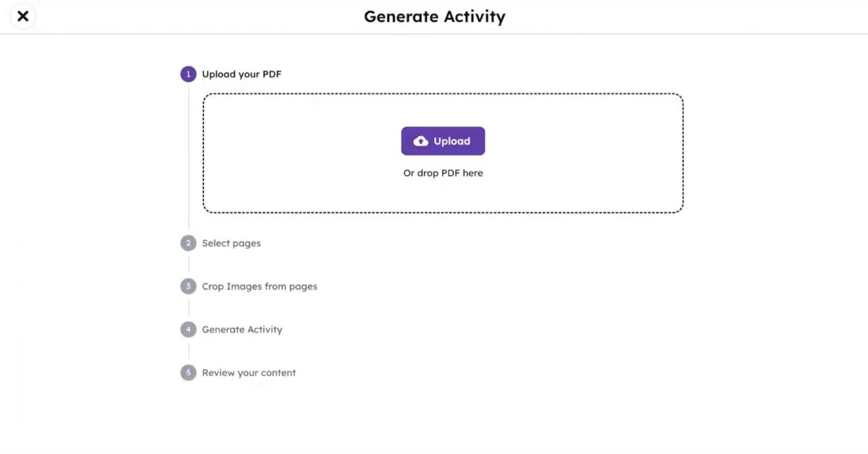
Task: Click the step 1 number circle
Action: point(188,74)
